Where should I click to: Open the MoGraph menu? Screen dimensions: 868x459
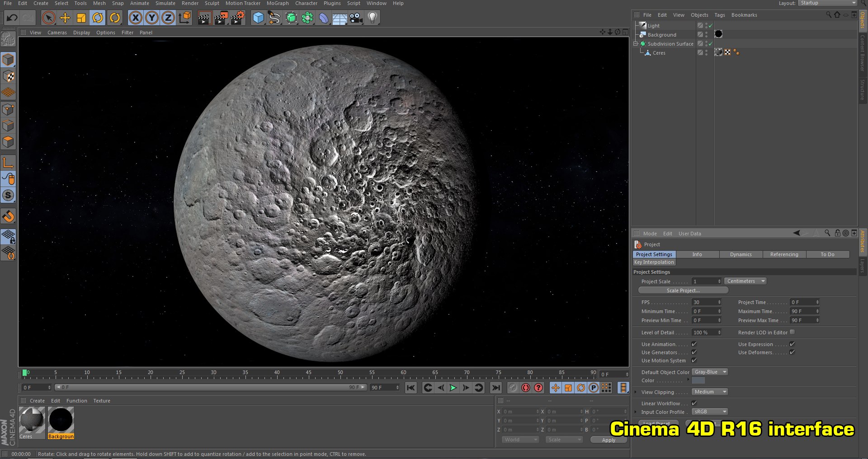tap(278, 3)
